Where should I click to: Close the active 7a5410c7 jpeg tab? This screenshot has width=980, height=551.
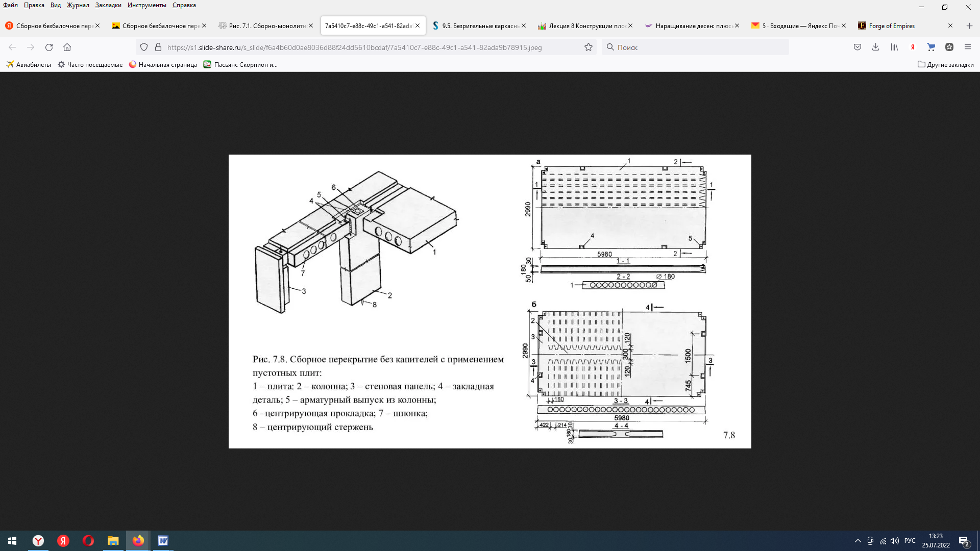(x=418, y=26)
